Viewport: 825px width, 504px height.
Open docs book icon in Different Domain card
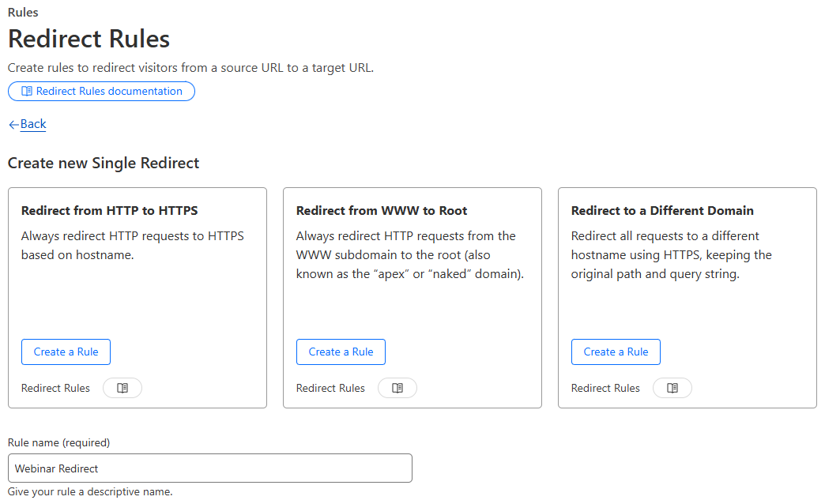672,388
